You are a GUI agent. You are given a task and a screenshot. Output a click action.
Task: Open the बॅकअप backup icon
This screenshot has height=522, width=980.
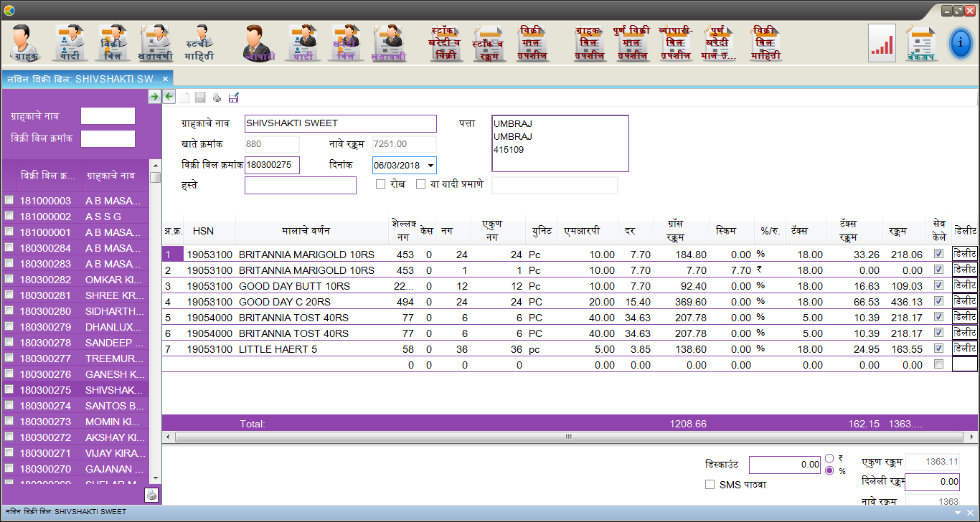point(920,44)
